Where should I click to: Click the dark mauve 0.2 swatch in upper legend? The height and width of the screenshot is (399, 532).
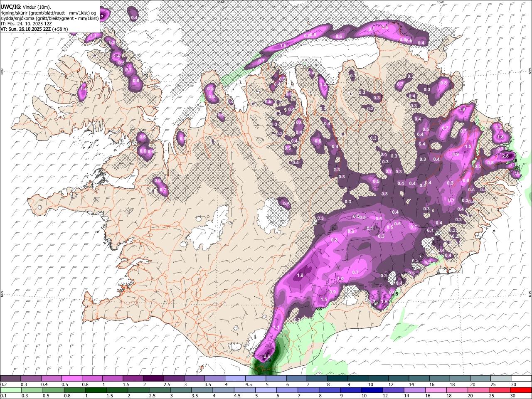tap(10, 379)
